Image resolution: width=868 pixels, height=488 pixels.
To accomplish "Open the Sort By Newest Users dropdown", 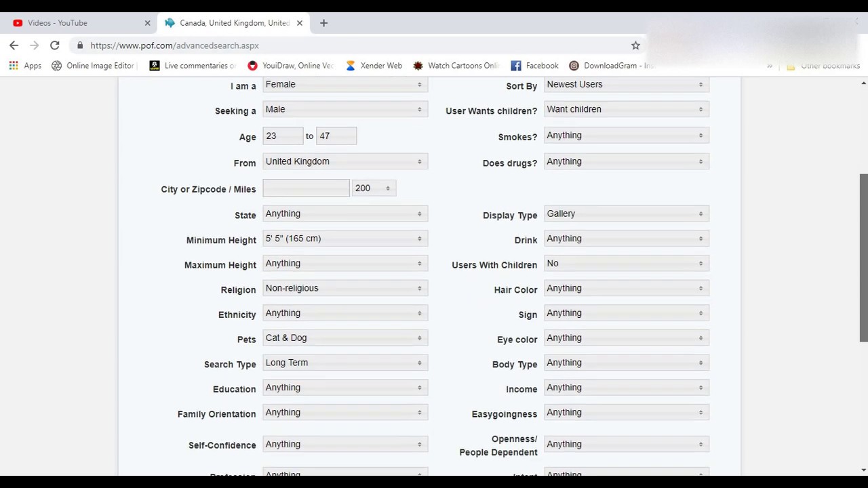I will pyautogui.click(x=627, y=85).
